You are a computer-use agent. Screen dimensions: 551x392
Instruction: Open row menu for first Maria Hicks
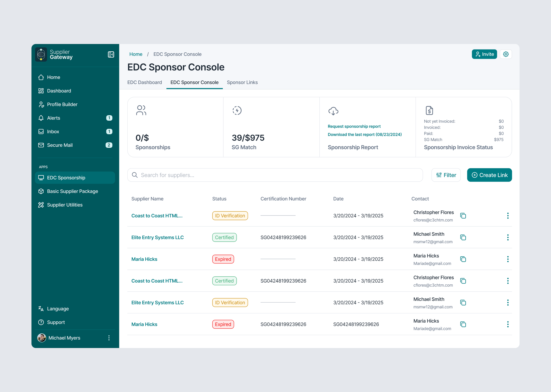click(x=508, y=259)
